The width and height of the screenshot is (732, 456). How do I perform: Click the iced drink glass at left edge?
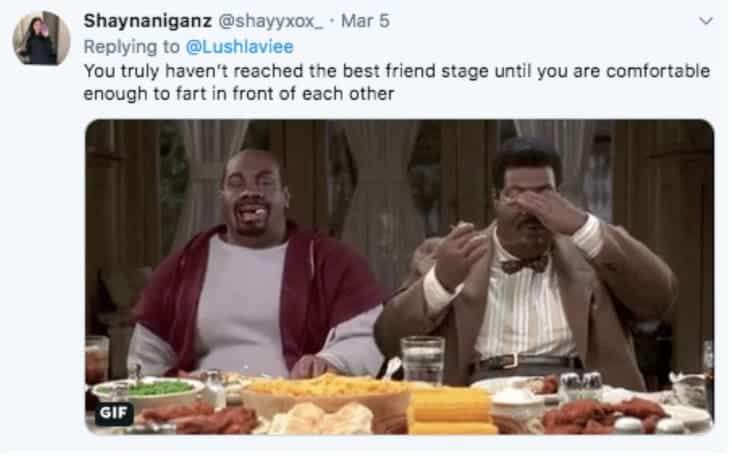(x=97, y=359)
